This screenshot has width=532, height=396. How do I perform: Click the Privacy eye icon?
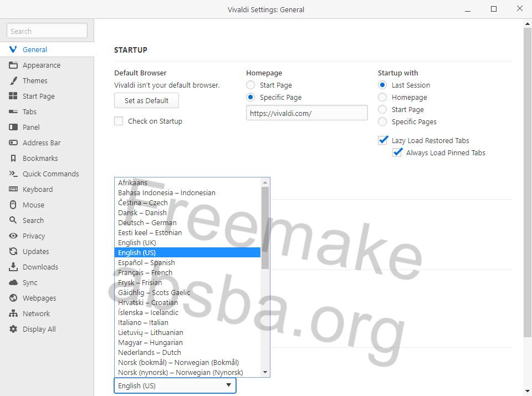point(13,236)
